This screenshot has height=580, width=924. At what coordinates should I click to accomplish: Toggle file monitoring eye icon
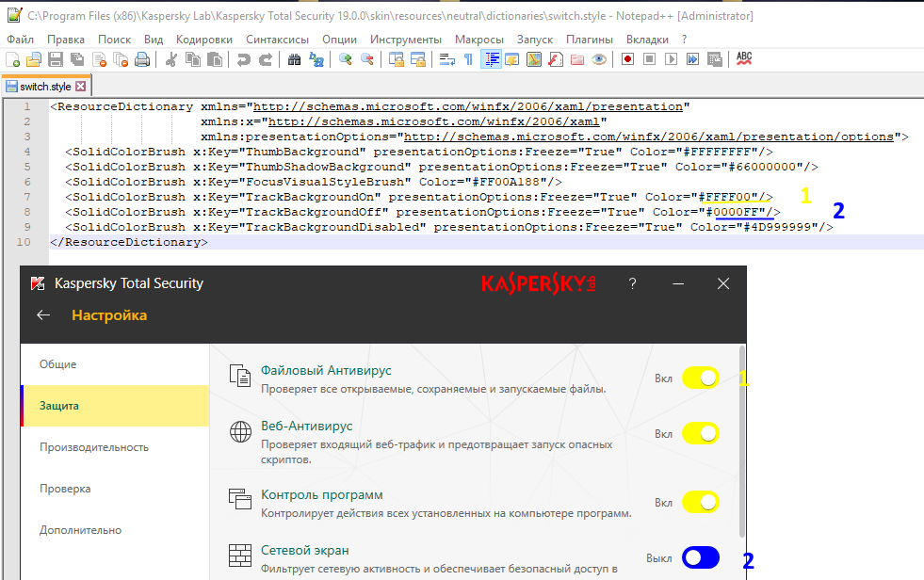click(599, 59)
